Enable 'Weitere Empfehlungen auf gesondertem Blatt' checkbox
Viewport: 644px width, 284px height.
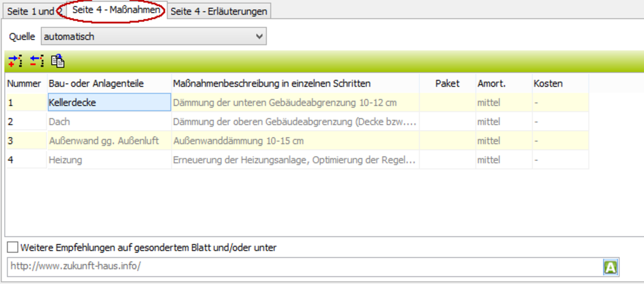point(12,248)
